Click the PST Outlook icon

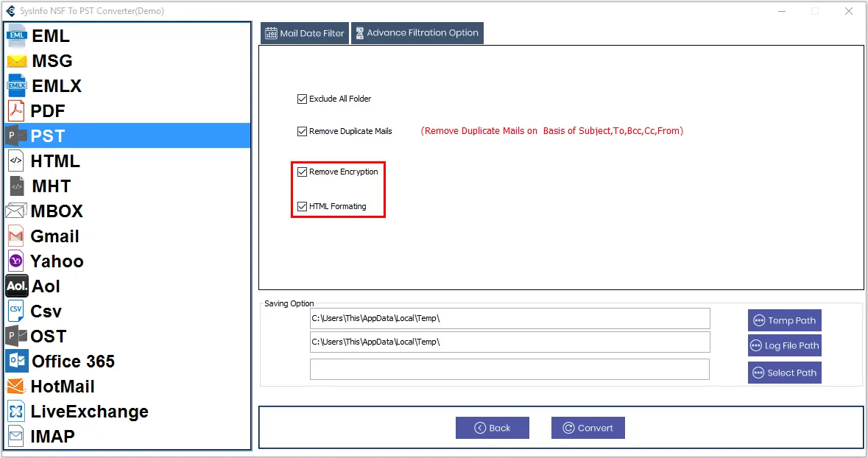tap(16, 135)
